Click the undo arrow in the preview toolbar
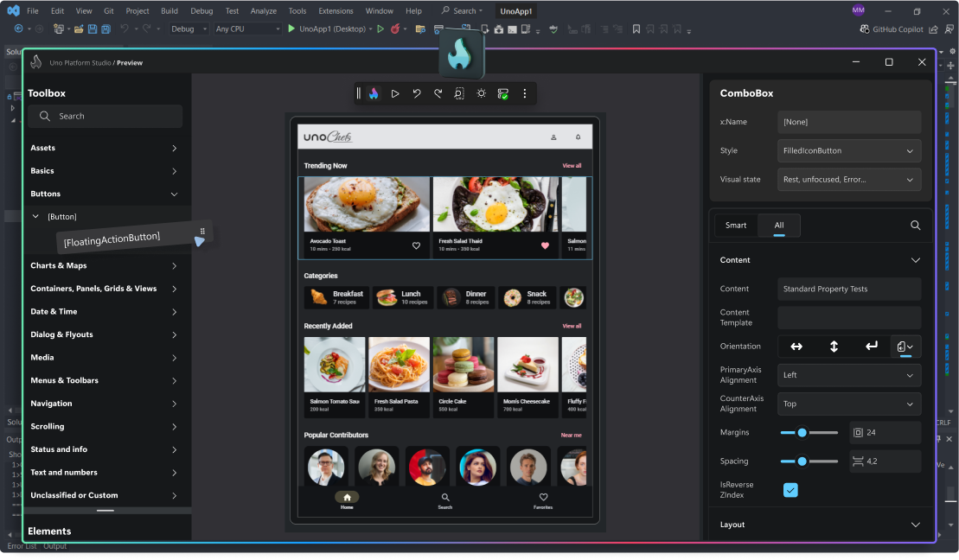 417,93
